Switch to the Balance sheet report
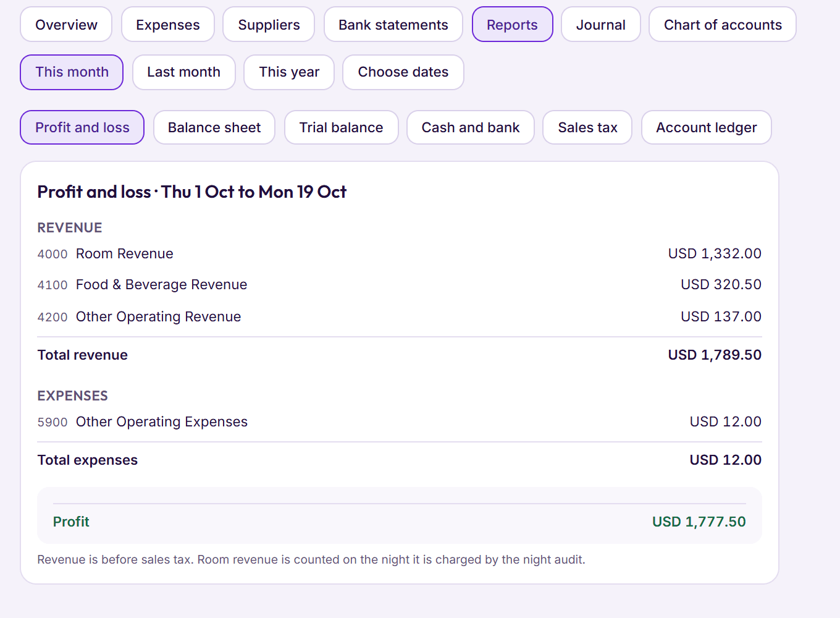 click(214, 127)
